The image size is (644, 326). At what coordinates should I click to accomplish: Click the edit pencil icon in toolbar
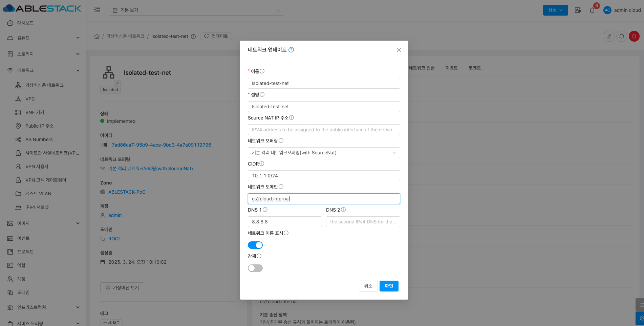pos(609,36)
